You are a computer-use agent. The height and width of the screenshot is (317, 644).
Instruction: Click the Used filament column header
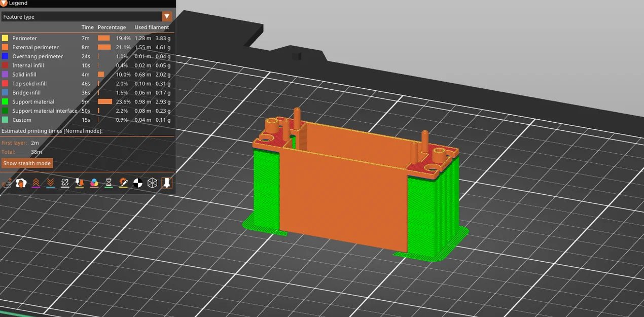tap(152, 27)
